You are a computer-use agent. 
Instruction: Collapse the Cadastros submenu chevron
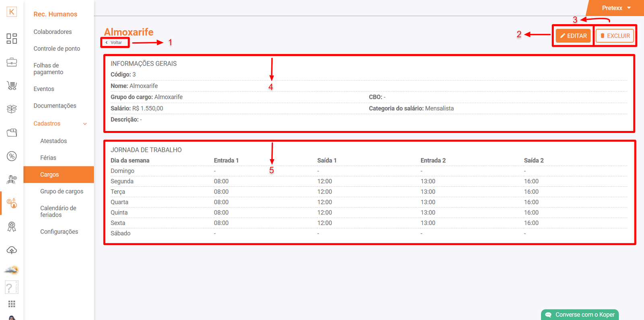[x=85, y=124]
